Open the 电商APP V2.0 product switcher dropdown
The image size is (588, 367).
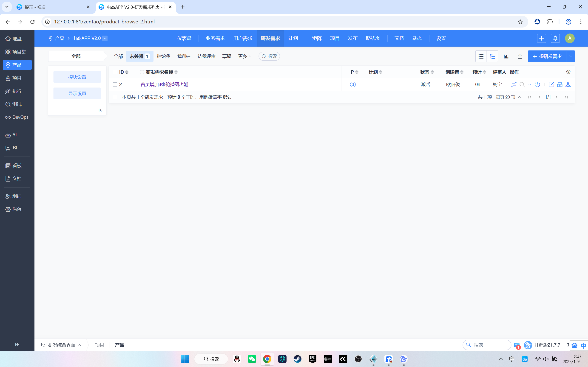tap(105, 38)
